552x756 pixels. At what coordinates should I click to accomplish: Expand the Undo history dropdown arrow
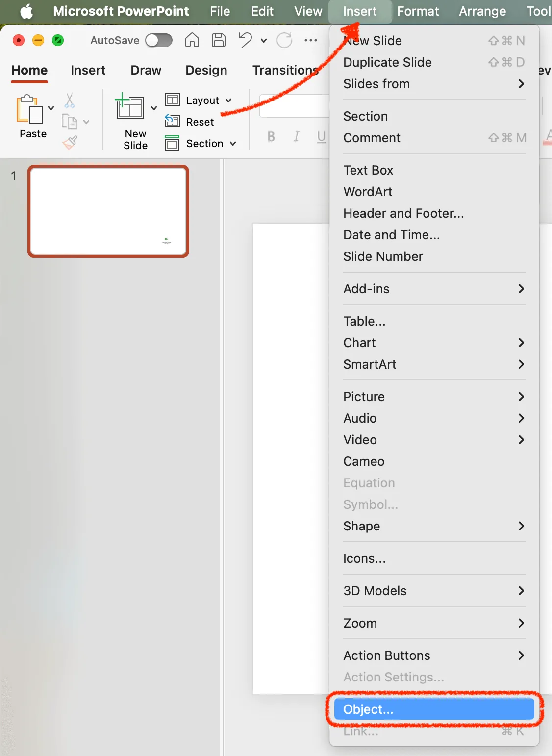tap(264, 41)
